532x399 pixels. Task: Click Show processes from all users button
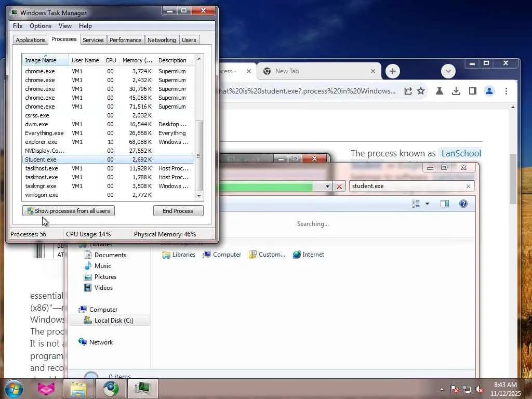(x=69, y=211)
